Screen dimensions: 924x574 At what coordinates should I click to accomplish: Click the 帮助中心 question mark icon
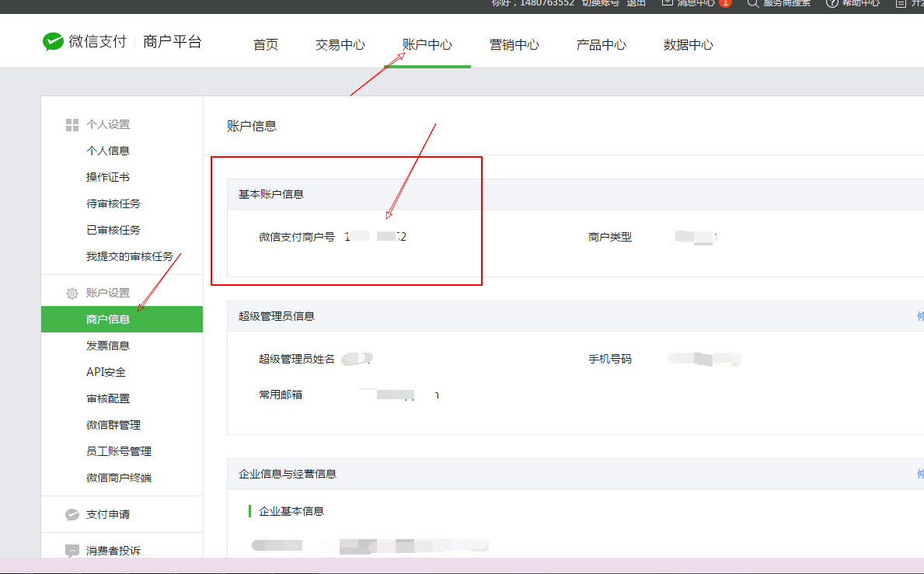coord(832,3)
